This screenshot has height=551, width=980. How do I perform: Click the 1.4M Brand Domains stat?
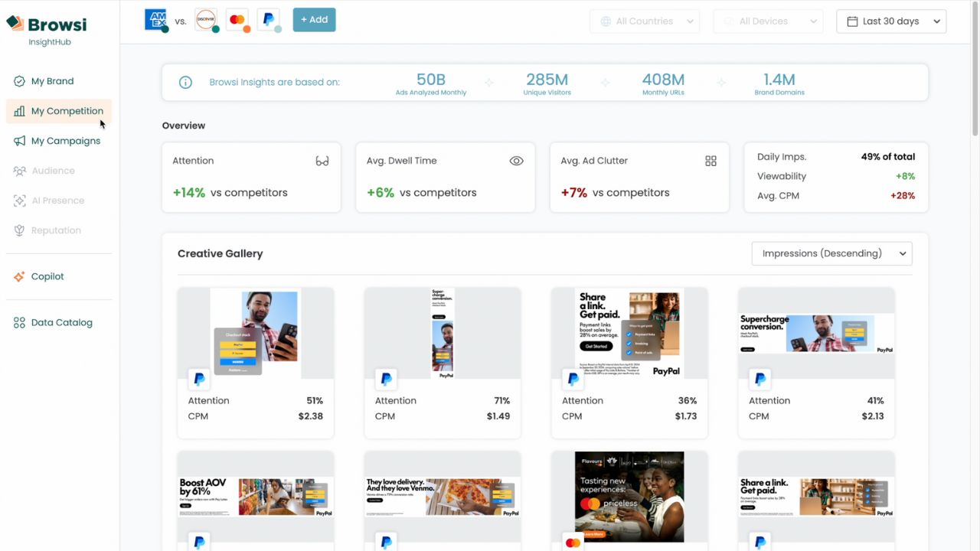tap(779, 83)
